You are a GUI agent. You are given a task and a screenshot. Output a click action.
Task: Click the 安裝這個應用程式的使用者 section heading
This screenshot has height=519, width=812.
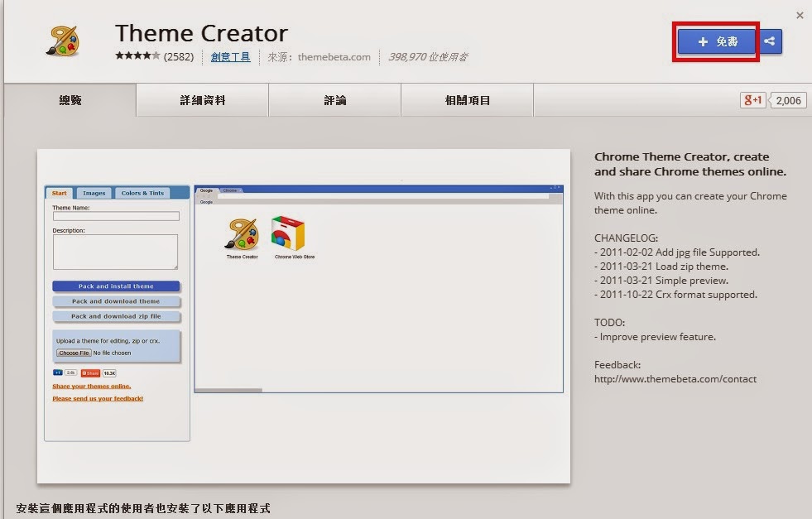point(143,508)
